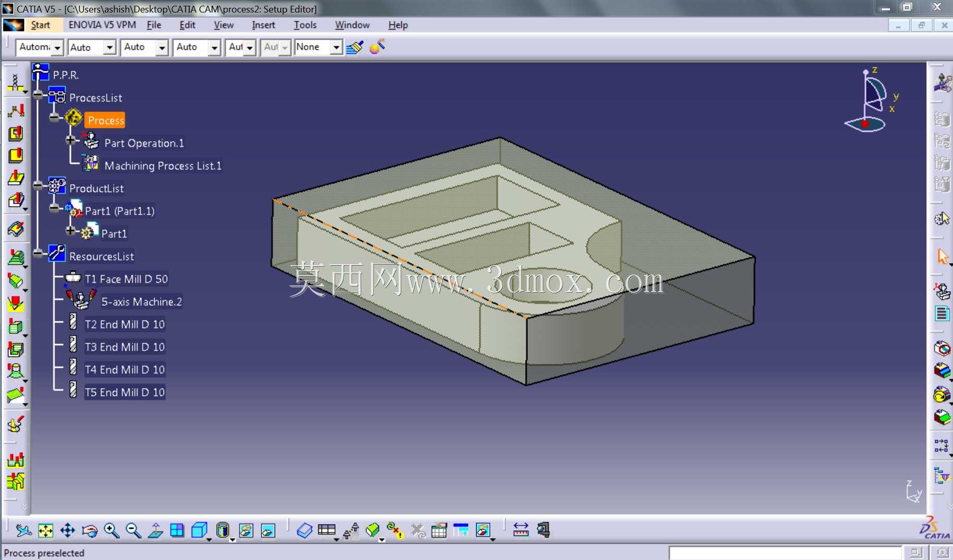Viewport: 953px width, 560px height.
Task: Open the ENOVIA V5 VPM menu
Action: (102, 25)
